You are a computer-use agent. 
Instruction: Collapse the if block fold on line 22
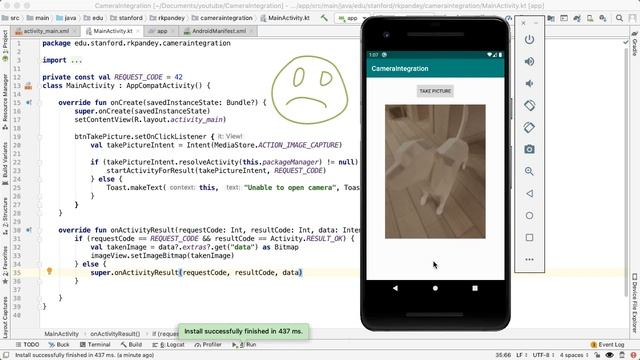[40, 162]
